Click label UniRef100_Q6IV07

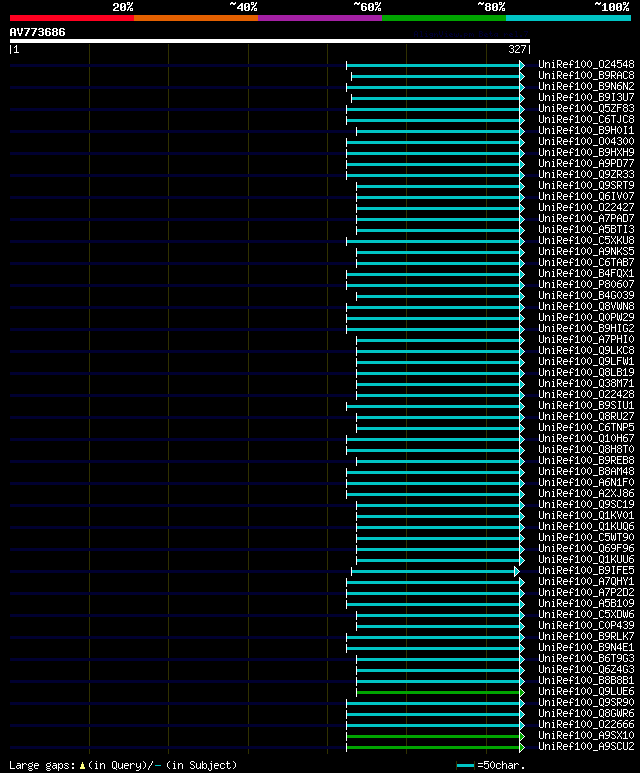click(586, 196)
